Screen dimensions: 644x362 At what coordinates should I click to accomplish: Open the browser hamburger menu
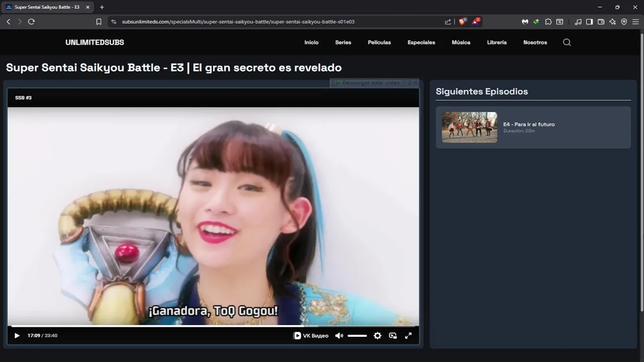[x=635, y=22]
